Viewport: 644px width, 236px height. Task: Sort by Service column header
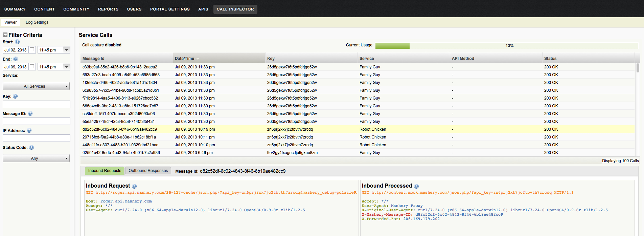[x=404, y=58]
